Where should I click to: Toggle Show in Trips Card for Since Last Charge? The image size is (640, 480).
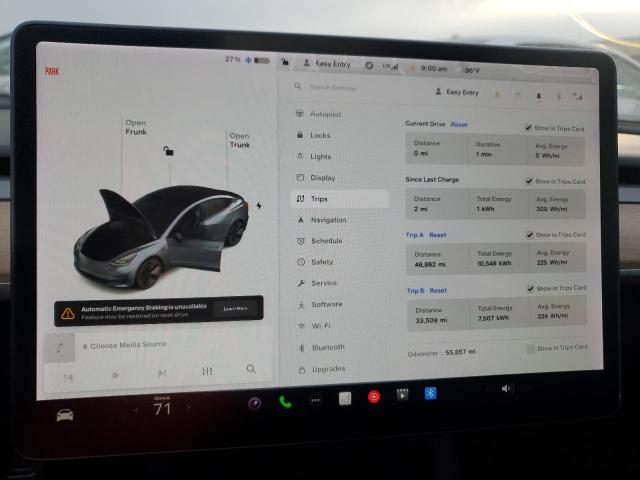point(529,180)
